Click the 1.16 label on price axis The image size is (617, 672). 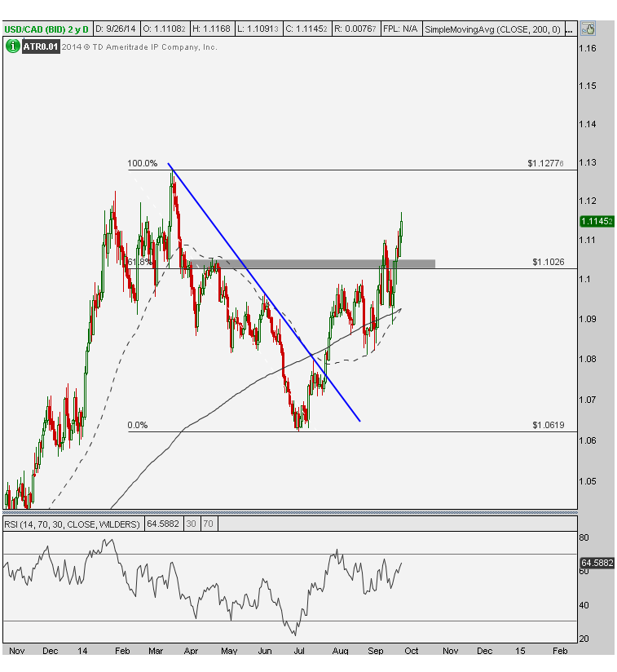click(x=588, y=48)
